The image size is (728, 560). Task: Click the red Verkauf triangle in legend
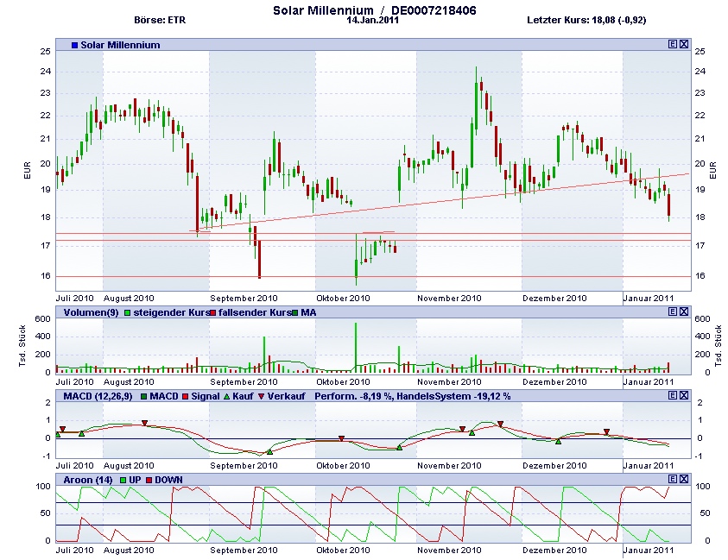(x=261, y=396)
